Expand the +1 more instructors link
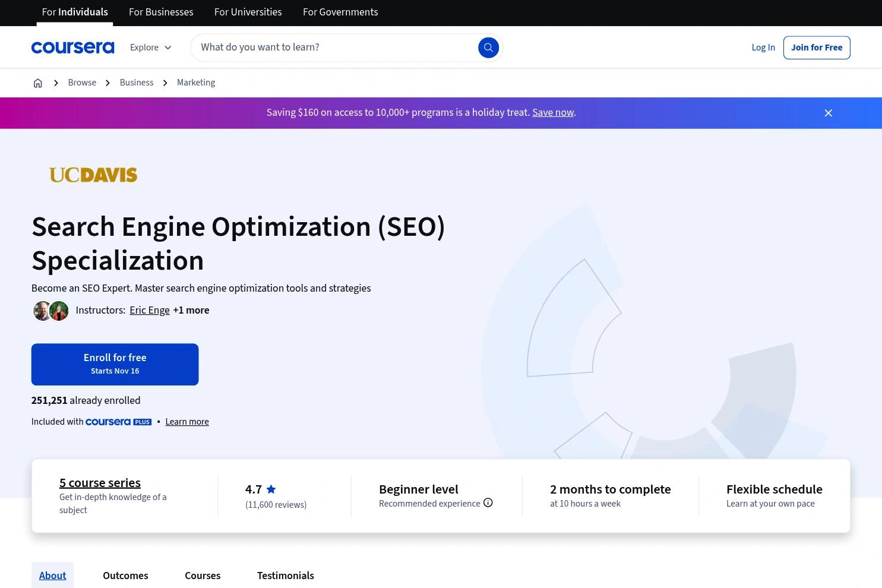 click(x=190, y=310)
